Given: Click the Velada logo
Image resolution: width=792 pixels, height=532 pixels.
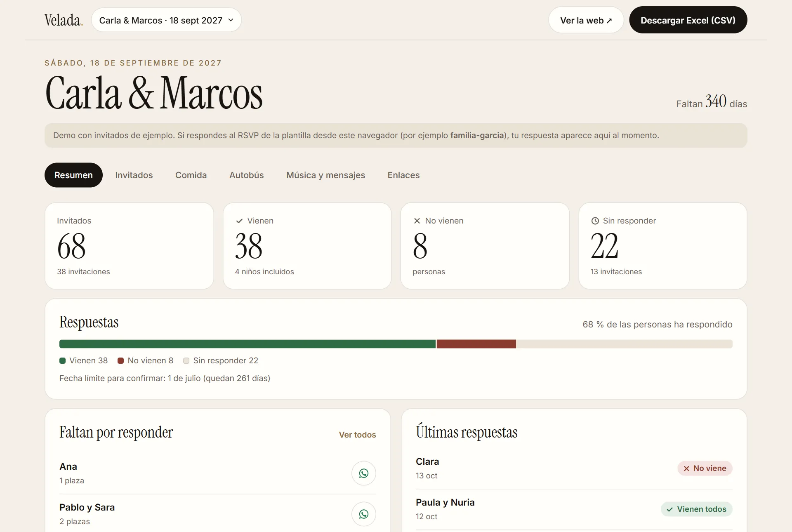Looking at the screenshot, I should coord(64,20).
